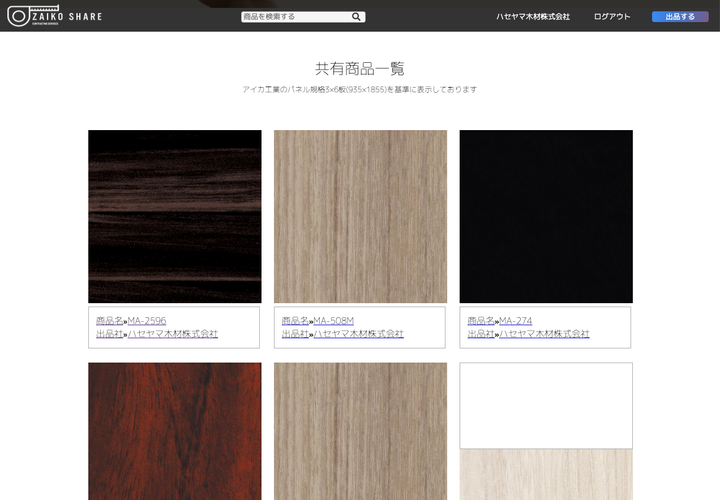Select ログアウト in the header
Screen dimensions: 720x500
(x=612, y=17)
